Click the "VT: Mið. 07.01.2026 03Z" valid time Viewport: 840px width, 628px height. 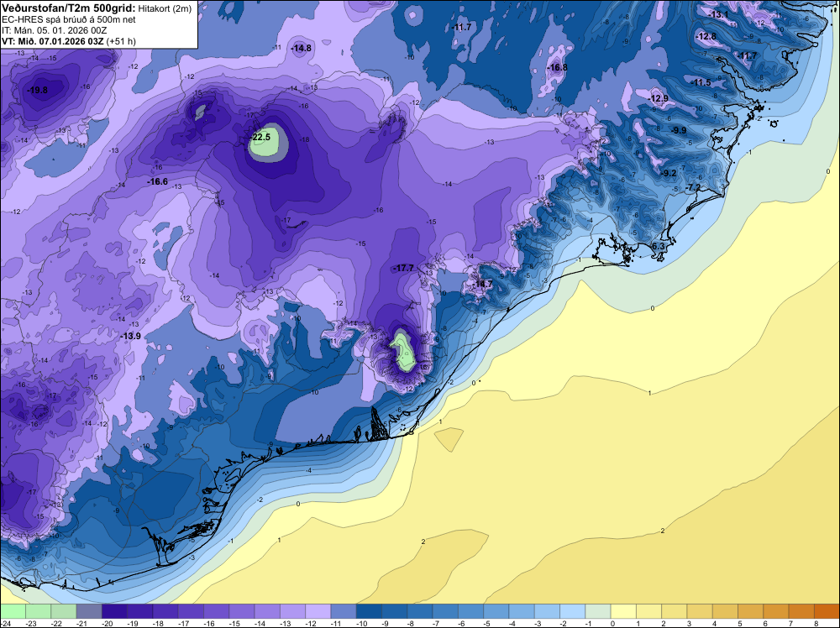[52, 40]
